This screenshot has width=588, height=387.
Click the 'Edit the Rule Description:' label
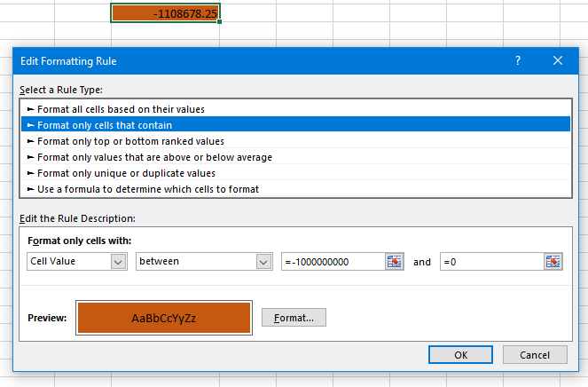pos(77,218)
